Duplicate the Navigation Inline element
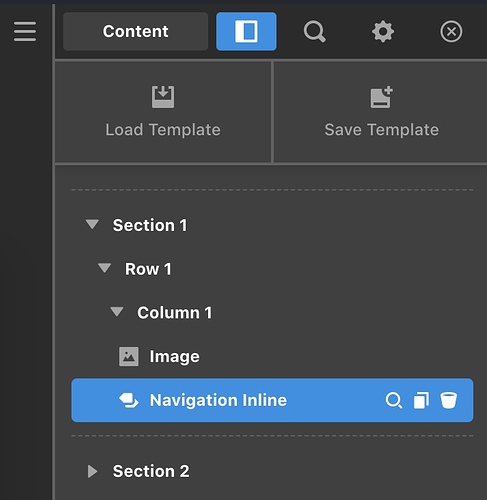The image size is (487, 500). [x=421, y=400]
